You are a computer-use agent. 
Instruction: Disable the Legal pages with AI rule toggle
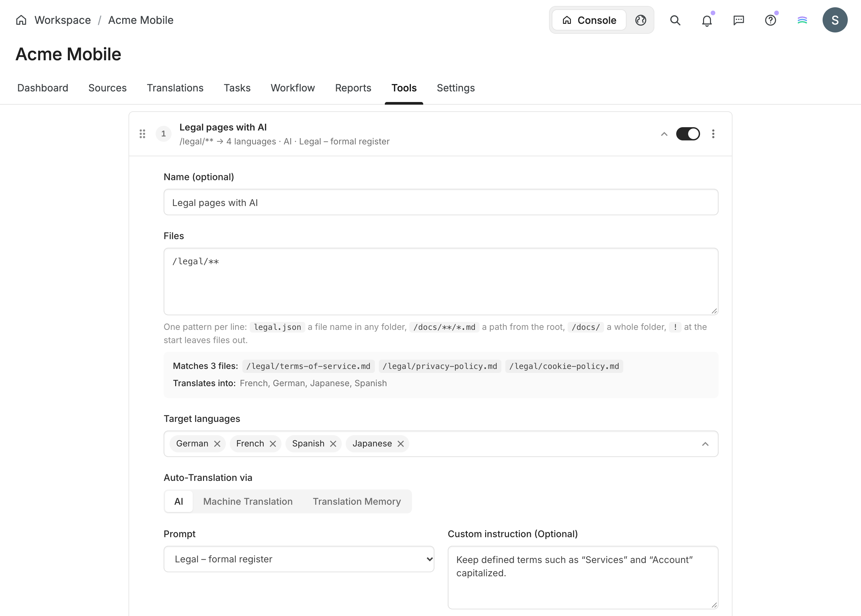688,133
